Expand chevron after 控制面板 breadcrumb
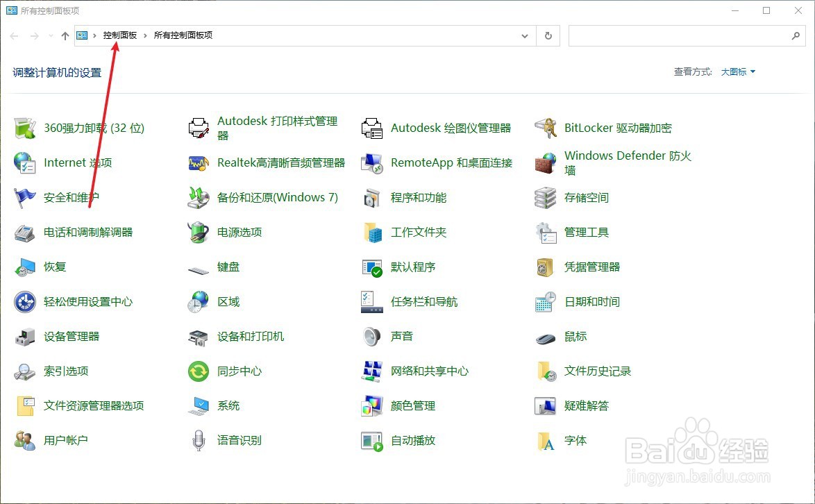The height and width of the screenshot is (504, 815). (145, 36)
